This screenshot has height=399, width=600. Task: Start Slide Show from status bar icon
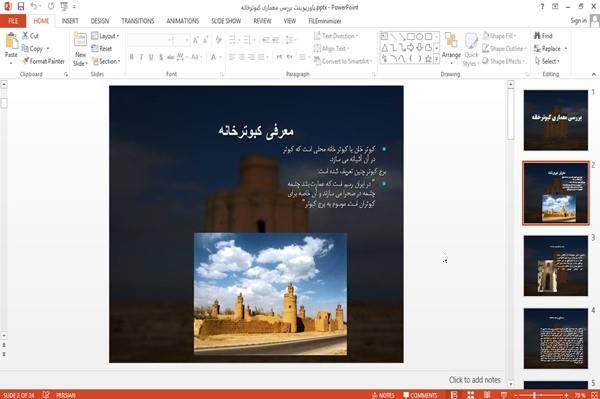[x=504, y=395]
